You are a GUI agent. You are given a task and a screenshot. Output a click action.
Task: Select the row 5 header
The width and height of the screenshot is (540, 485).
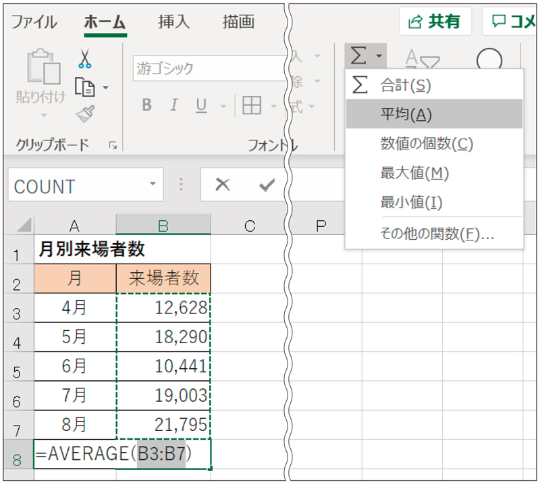click(x=19, y=367)
